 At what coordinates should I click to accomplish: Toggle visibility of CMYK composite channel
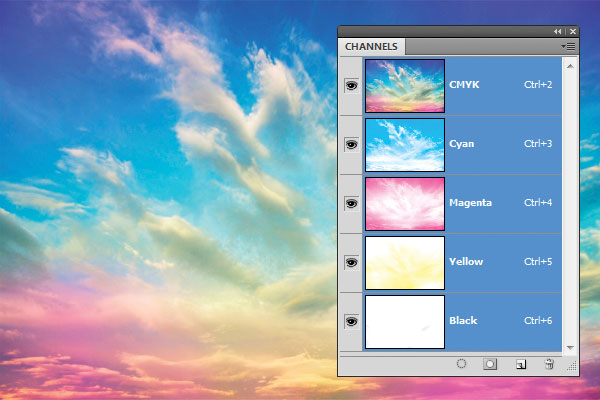pos(351,85)
